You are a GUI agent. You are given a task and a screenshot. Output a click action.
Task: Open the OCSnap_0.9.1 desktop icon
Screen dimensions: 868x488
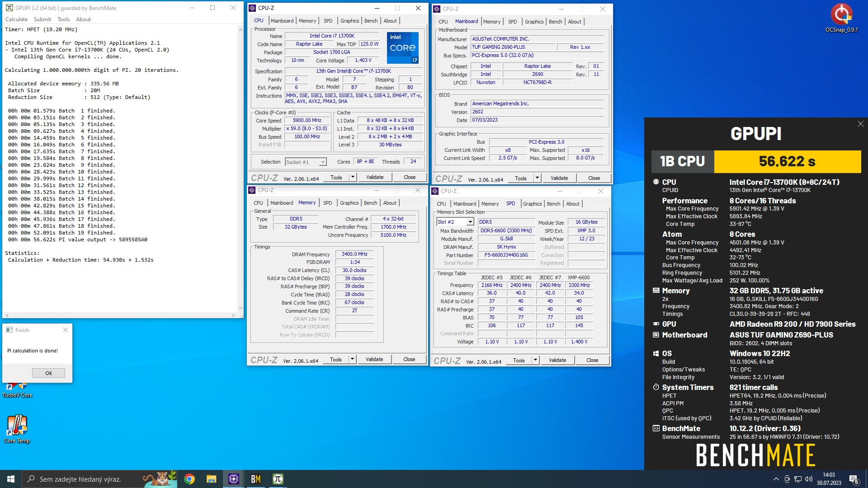841,18
